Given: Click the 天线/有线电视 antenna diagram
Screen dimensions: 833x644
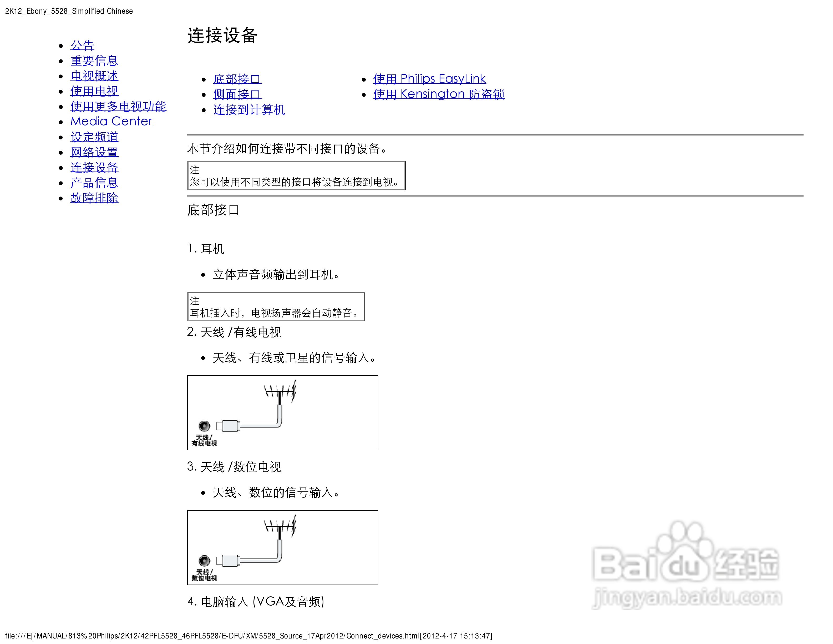Looking at the screenshot, I should [x=282, y=412].
